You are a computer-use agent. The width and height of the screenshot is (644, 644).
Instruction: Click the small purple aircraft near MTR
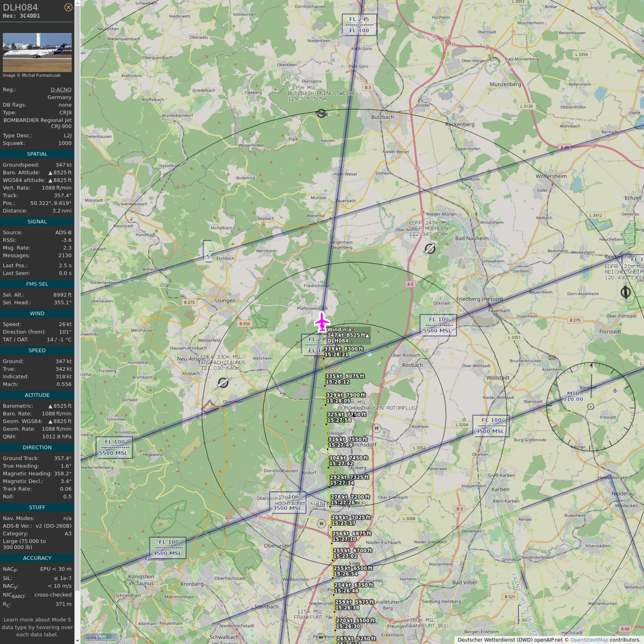tap(615, 390)
